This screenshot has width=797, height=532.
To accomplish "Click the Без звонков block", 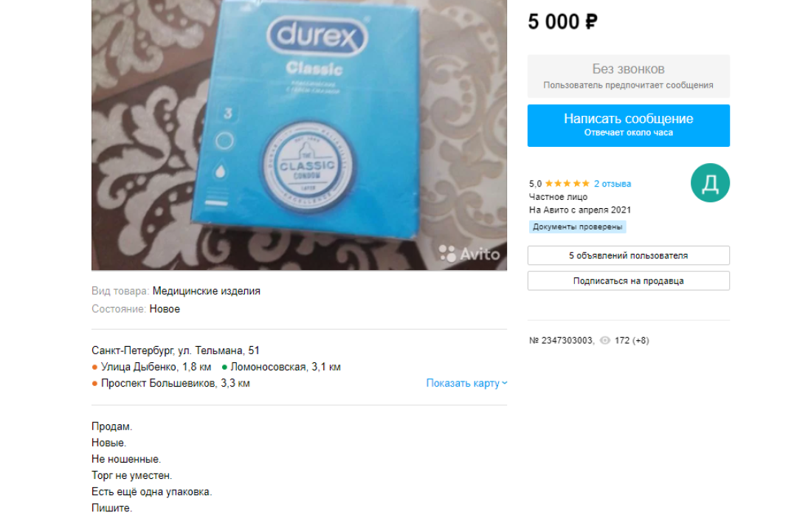I will [x=628, y=76].
